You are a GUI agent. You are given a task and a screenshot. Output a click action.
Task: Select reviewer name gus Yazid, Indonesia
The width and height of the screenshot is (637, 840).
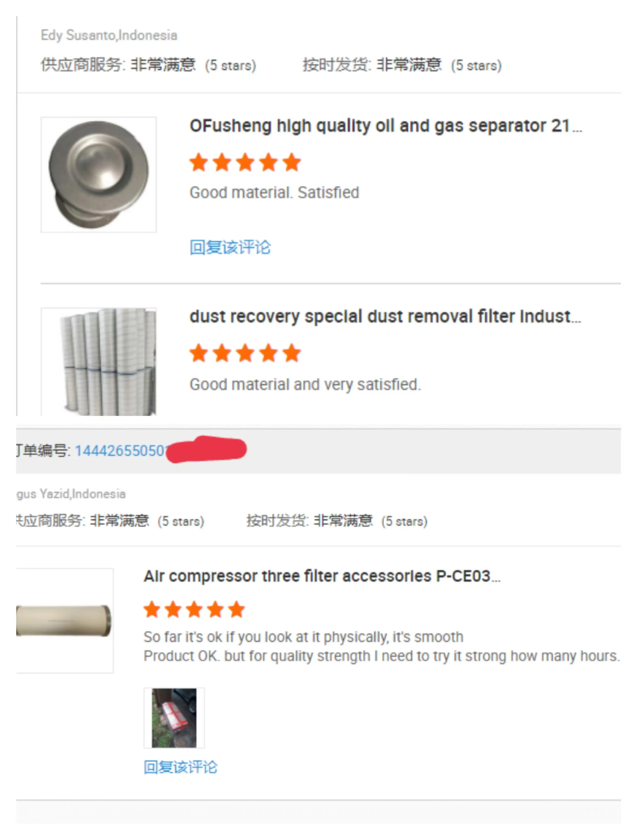pyautogui.click(x=71, y=494)
